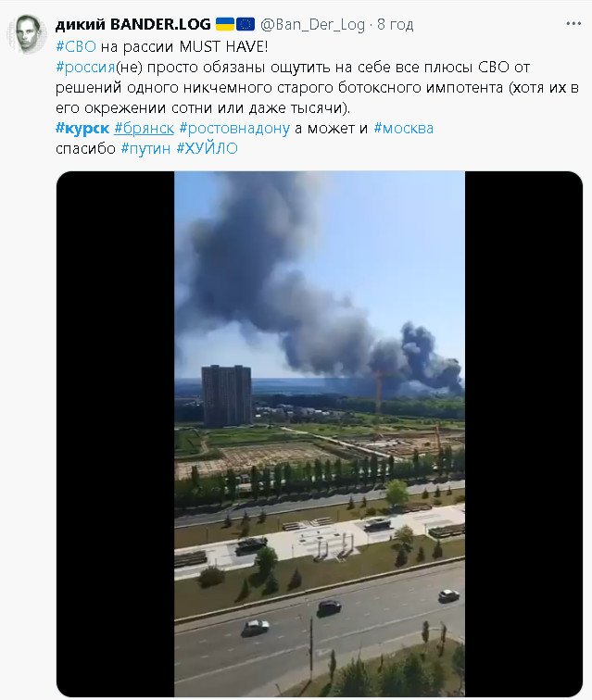Viewport: 592px width, 700px height.
Task: Open the #СВО hashtag
Action: click(76, 46)
